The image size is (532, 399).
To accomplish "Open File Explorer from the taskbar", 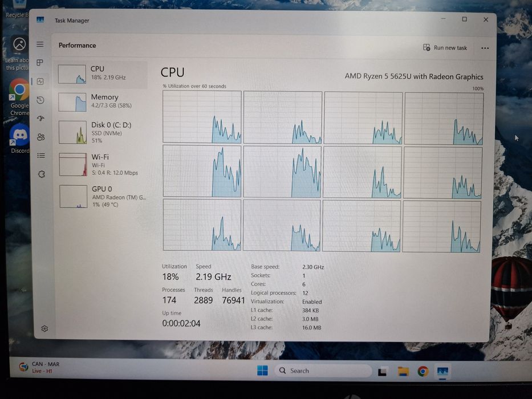I will coord(403,372).
